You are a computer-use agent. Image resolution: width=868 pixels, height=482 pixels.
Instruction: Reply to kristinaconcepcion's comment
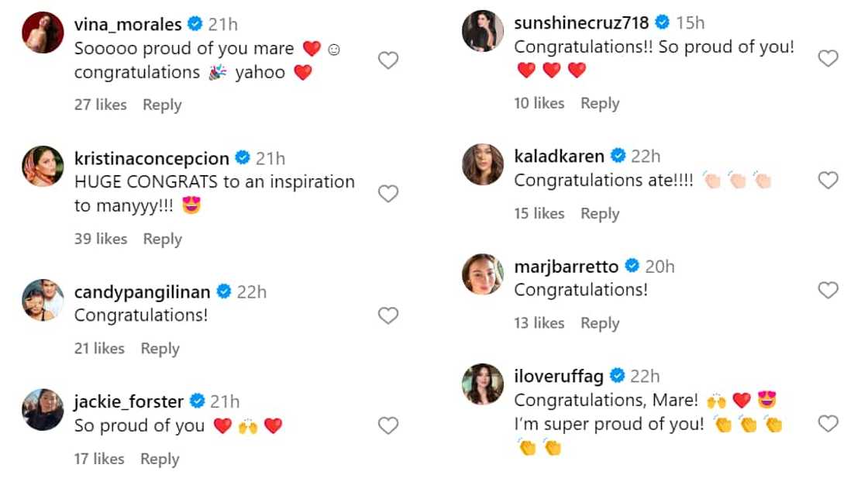[x=162, y=239]
